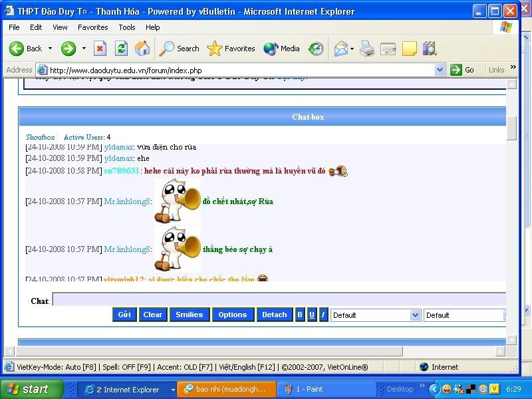The width and height of the screenshot is (532, 399).
Task: Toggle underline U chat formatting
Action: (312, 315)
